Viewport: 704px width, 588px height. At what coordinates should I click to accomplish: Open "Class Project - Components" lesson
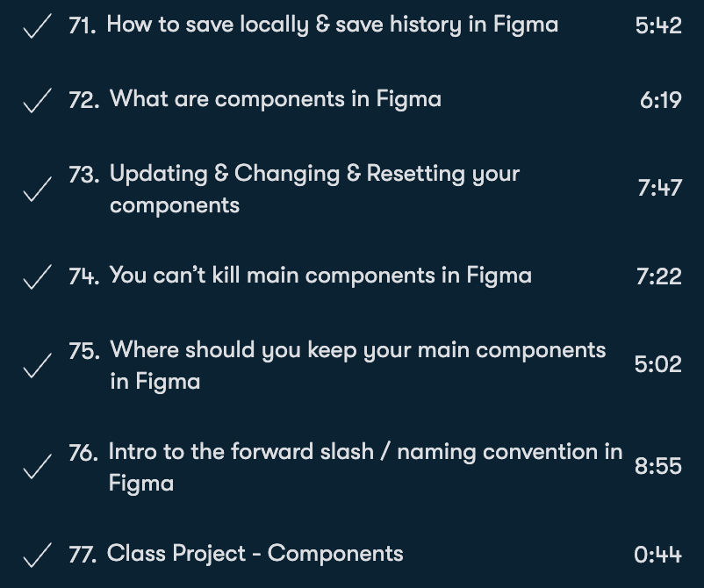pyautogui.click(x=255, y=554)
